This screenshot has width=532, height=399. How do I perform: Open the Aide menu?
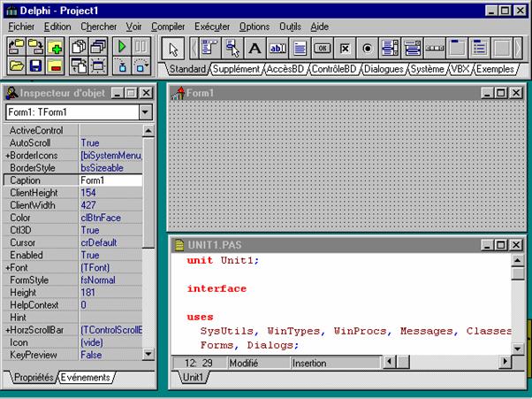point(319,27)
